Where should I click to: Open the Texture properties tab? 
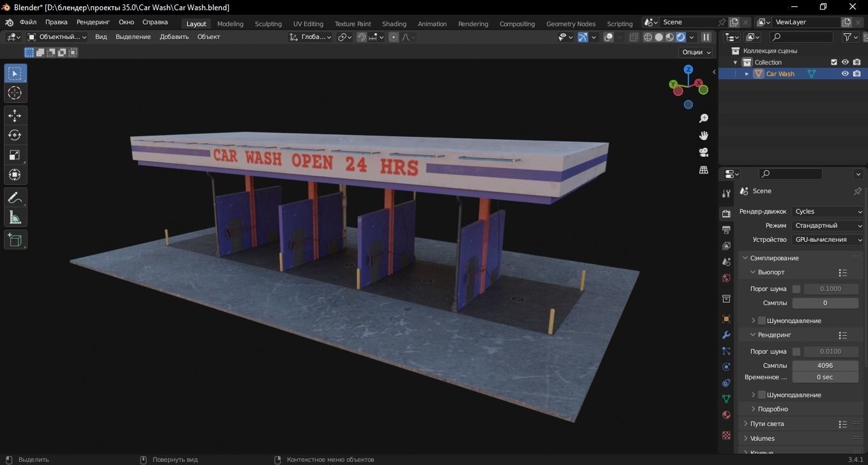coord(726,435)
